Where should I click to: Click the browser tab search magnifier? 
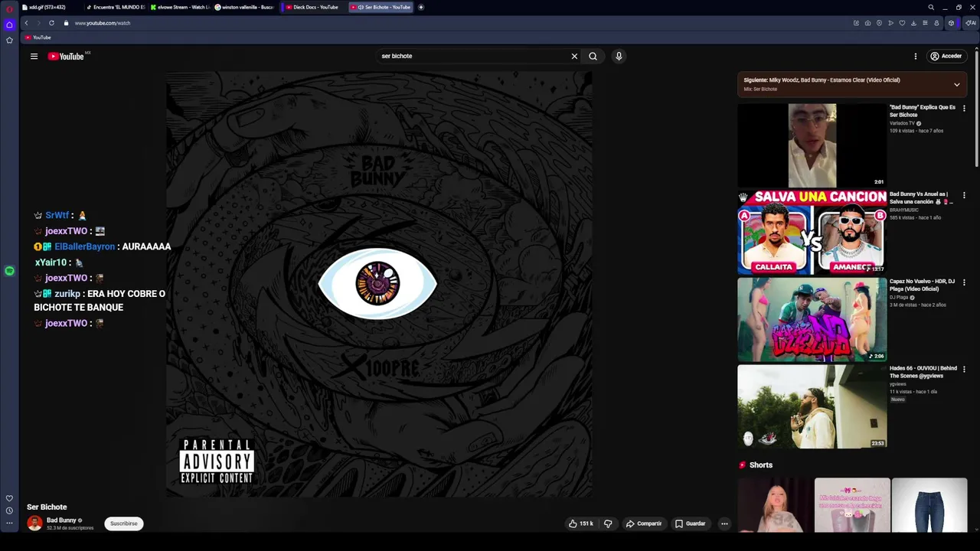tap(931, 7)
